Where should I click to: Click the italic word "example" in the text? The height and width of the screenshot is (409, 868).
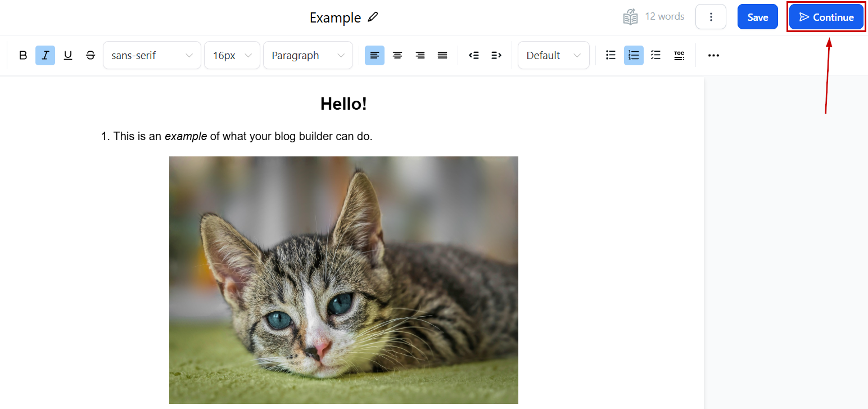186,136
